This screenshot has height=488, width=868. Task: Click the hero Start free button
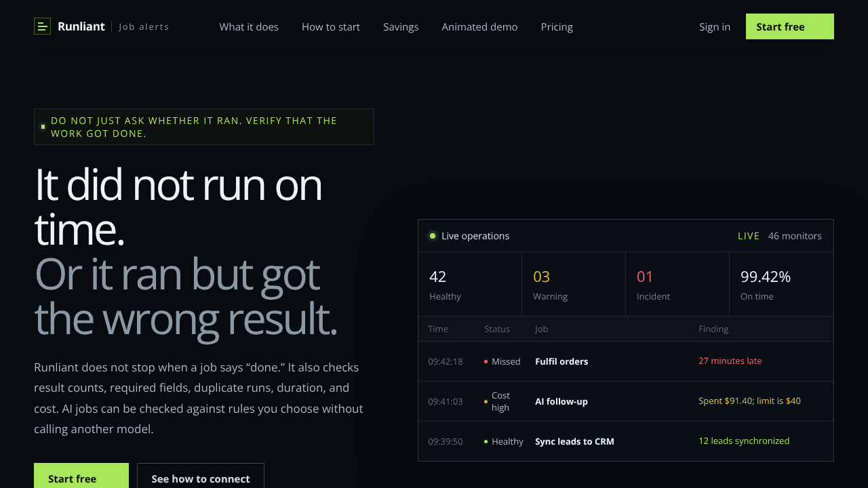pos(81,476)
